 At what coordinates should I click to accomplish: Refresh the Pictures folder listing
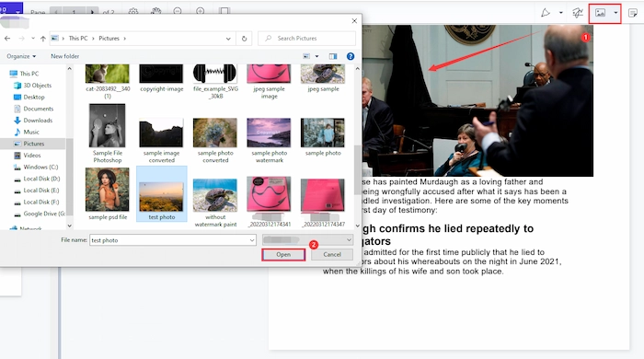click(x=244, y=38)
